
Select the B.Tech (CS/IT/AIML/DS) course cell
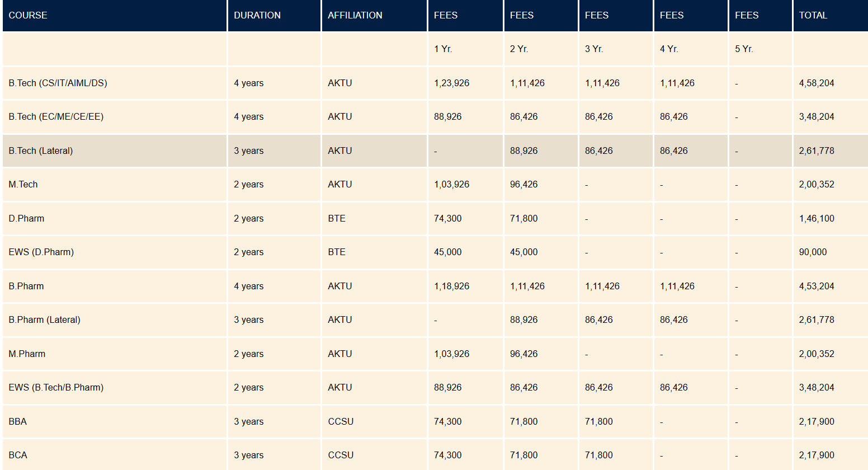58,83
